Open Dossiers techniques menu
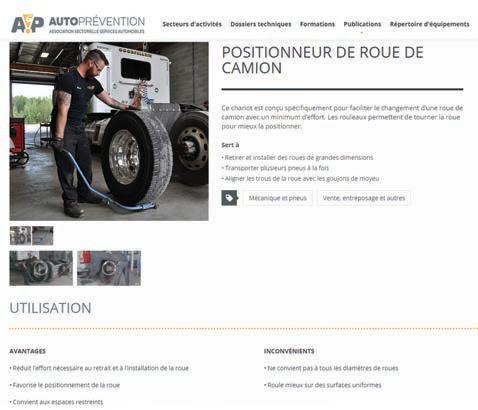 (261, 24)
